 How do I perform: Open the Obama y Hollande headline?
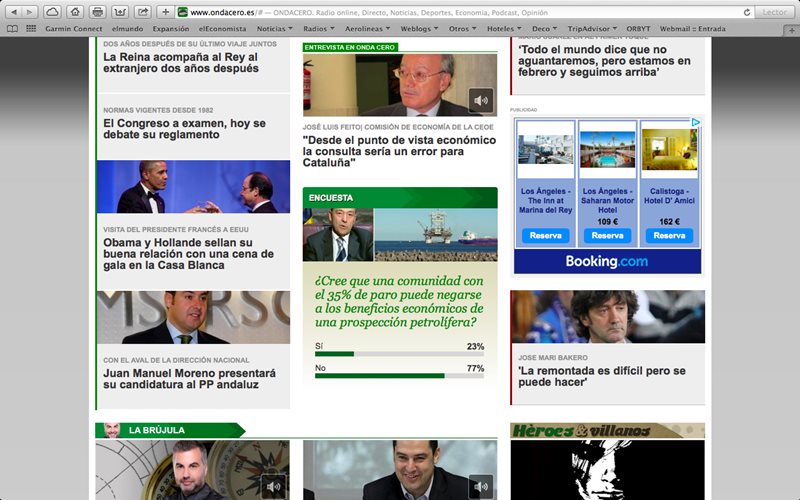(178, 254)
